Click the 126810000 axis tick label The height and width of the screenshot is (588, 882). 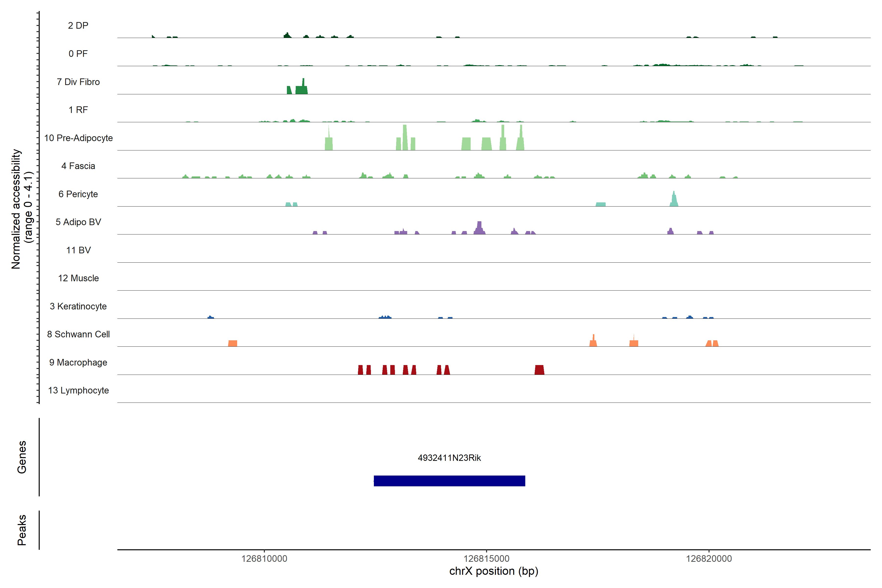point(264,558)
